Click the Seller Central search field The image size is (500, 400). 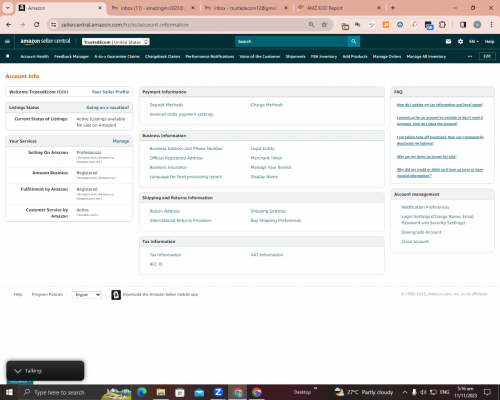pos(291,41)
